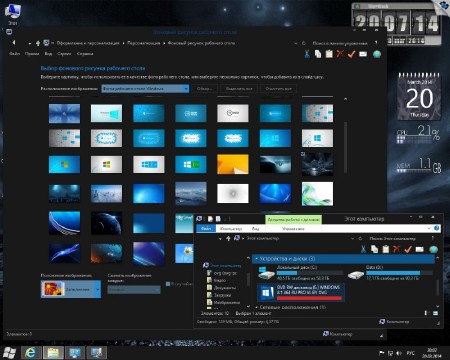Click the envelope mail icon in wallpaper window

pyautogui.click(x=363, y=54)
